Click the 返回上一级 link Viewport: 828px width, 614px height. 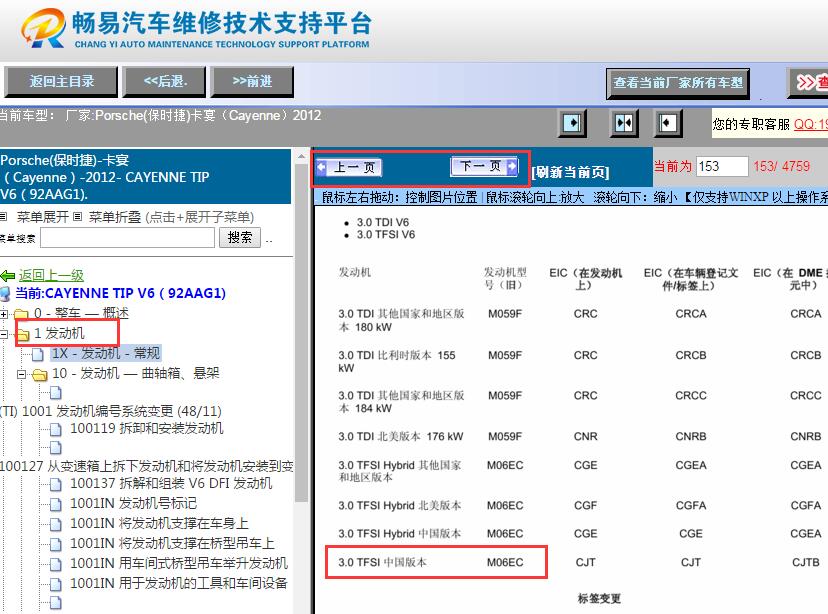(x=51, y=275)
